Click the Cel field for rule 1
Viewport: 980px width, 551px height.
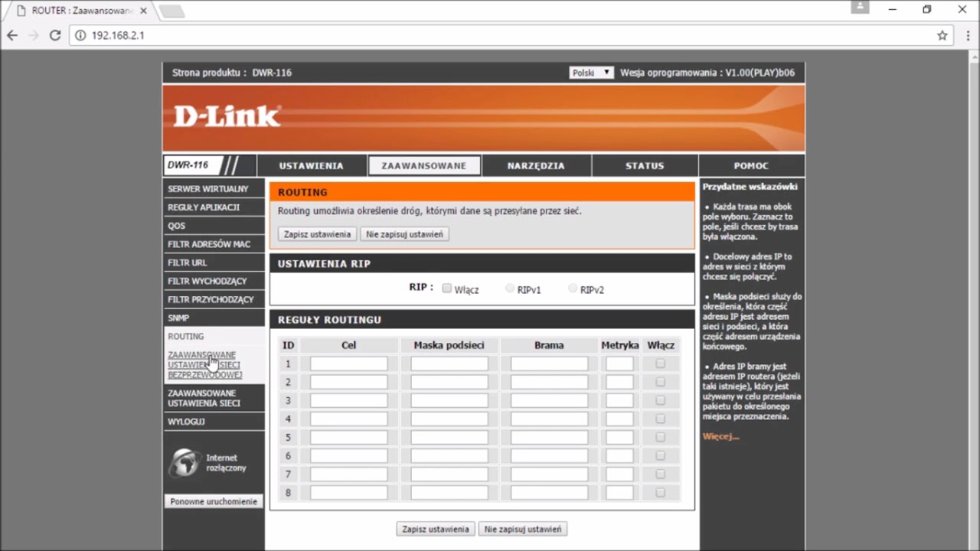click(349, 364)
